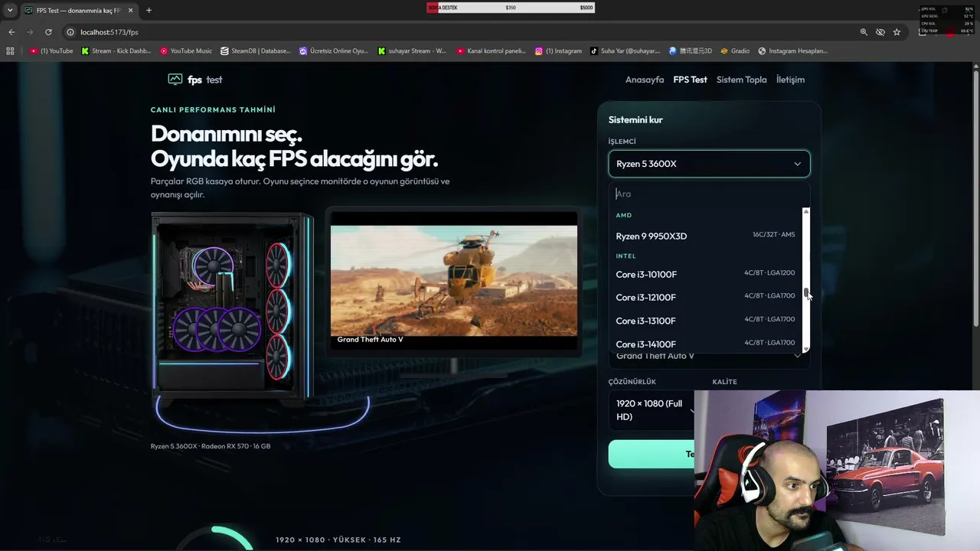The height and width of the screenshot is (551, 980).
Task: Click the processor list scroll-up arrow
Action: click(x=806, y=211)
